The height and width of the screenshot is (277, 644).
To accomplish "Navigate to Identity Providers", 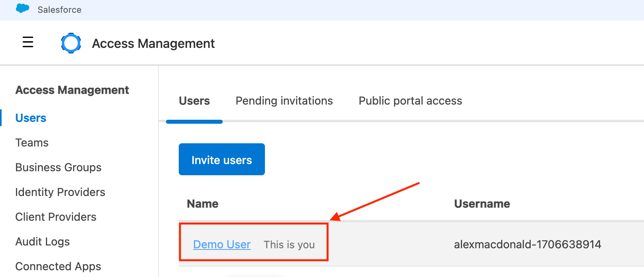I will 60,192.
